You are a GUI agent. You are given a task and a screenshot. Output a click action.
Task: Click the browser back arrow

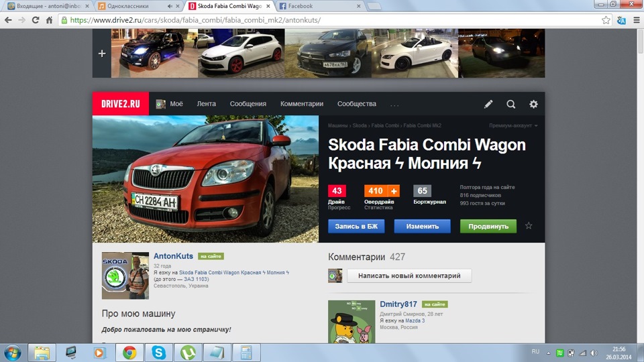click(x=8, y=19)
